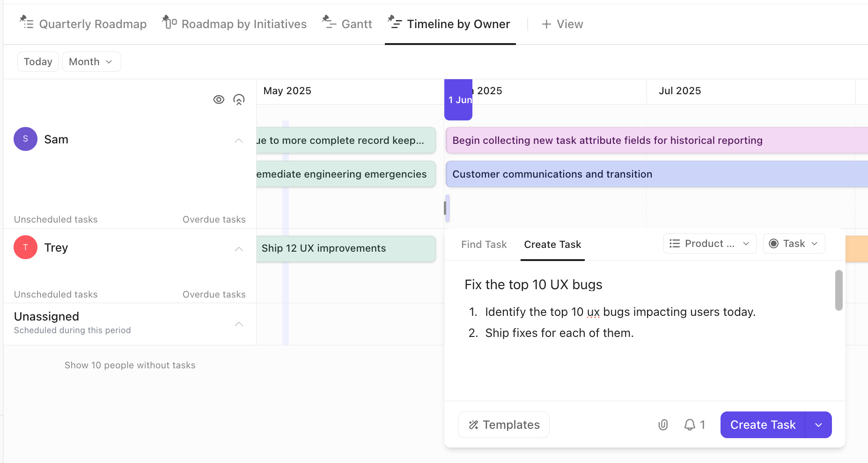Click the attachment paperclip icon
Image resolution: width=868 pixels, height=463 pixels.
click(x=663, y=425)
